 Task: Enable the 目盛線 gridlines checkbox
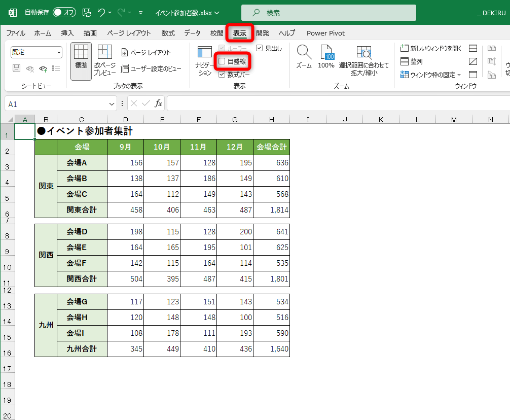click(222, 61)
